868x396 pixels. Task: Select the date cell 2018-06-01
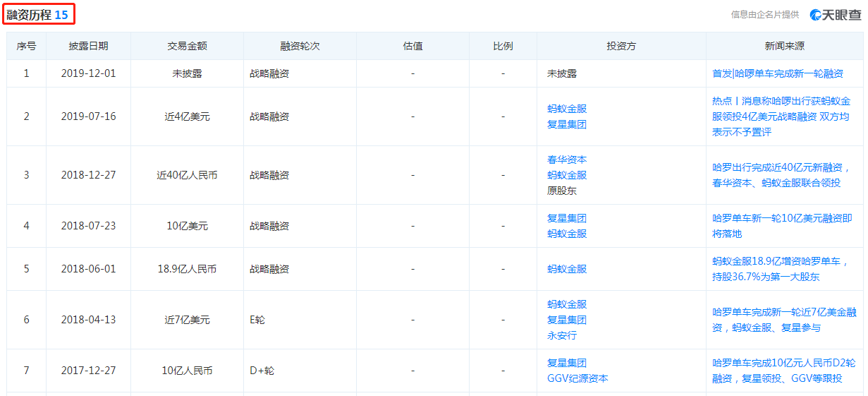pyautogui.click(x=88, y=269)
